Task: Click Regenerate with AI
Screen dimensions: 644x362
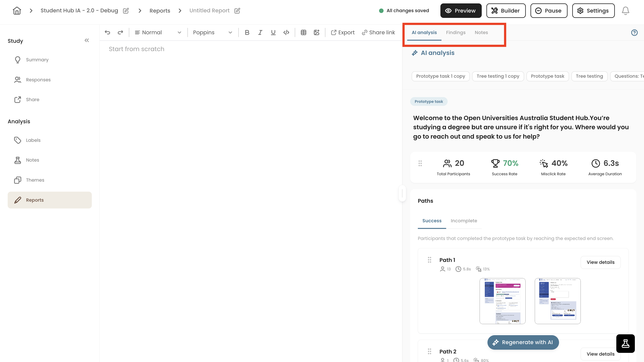Action: [523, 342]
